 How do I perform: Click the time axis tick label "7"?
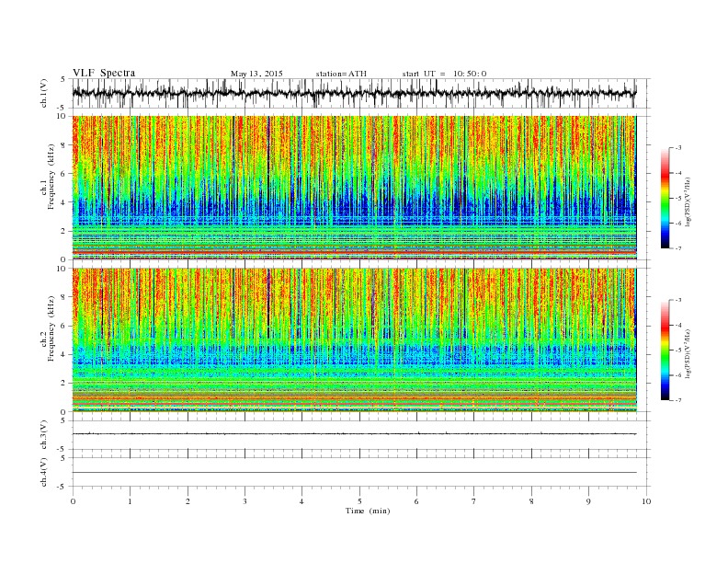474,501
